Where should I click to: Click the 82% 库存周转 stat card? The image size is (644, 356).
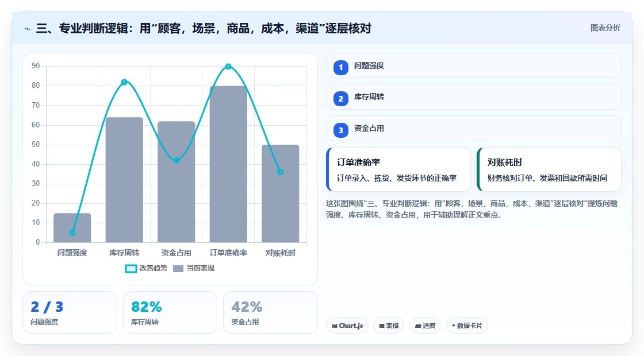[170, 312]
